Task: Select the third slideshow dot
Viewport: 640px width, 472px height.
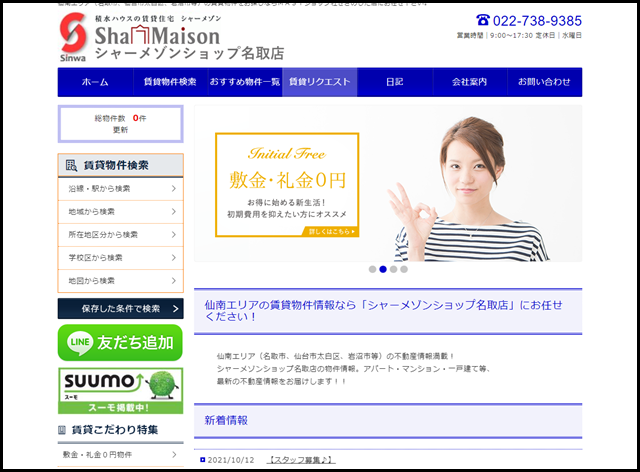Action: coord(393,269)
